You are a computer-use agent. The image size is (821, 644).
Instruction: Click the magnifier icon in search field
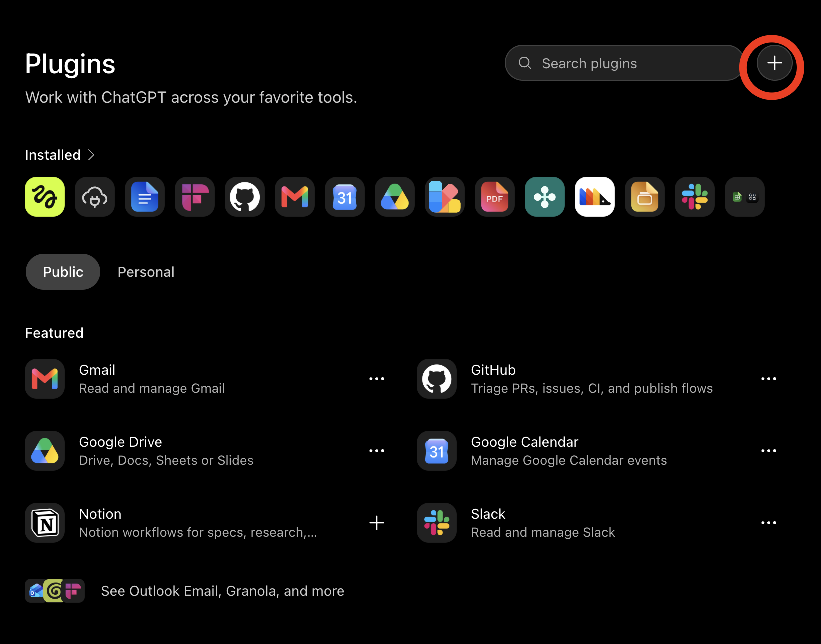pyautogui.click(x=525, y=63)
